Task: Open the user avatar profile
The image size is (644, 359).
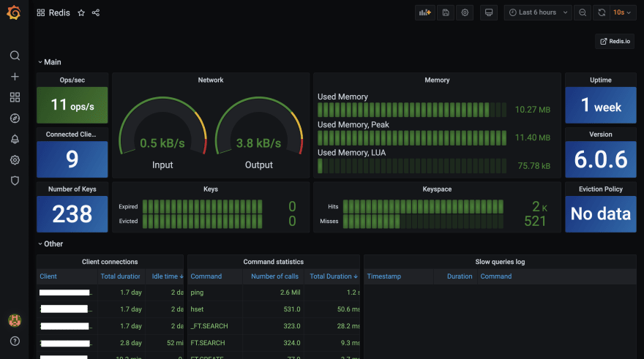Action: click(15, 320)
